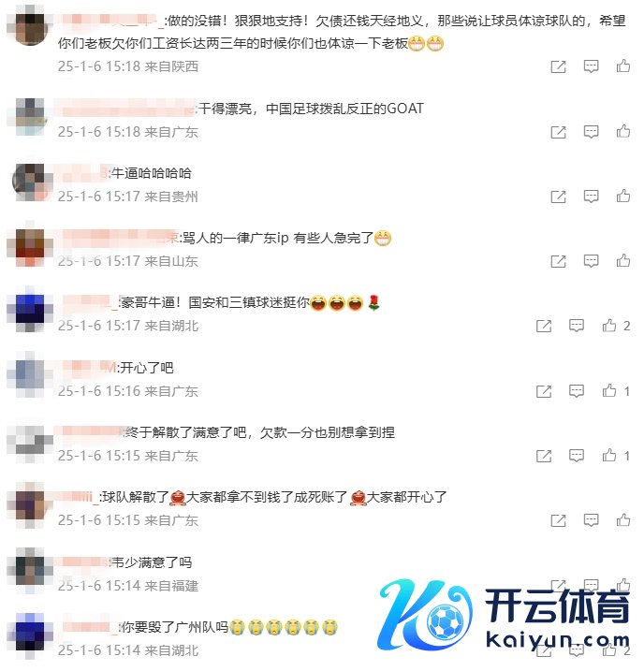
Task: Open avatar of the 你要毁了广州队吗 commenter
Action: [x=30, y=634]
